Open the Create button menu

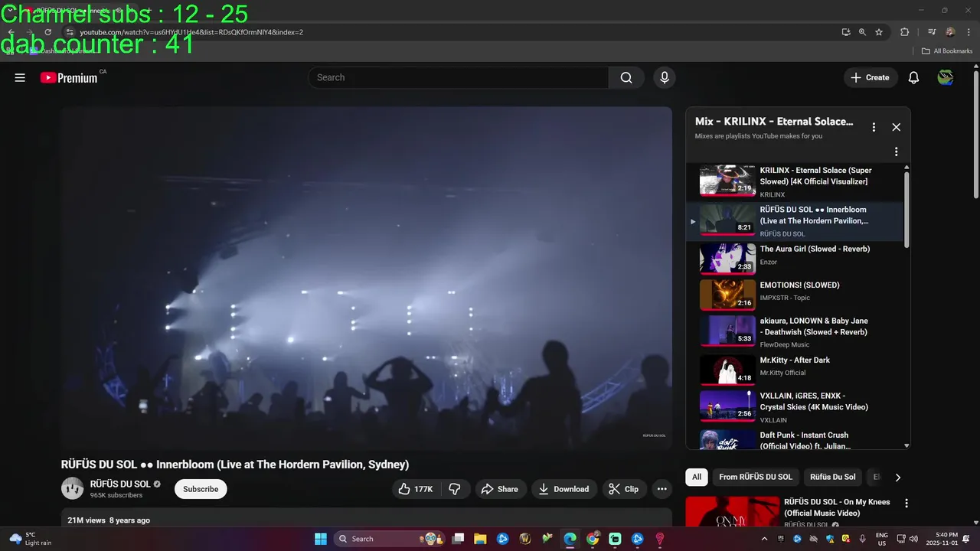(871, 77)
